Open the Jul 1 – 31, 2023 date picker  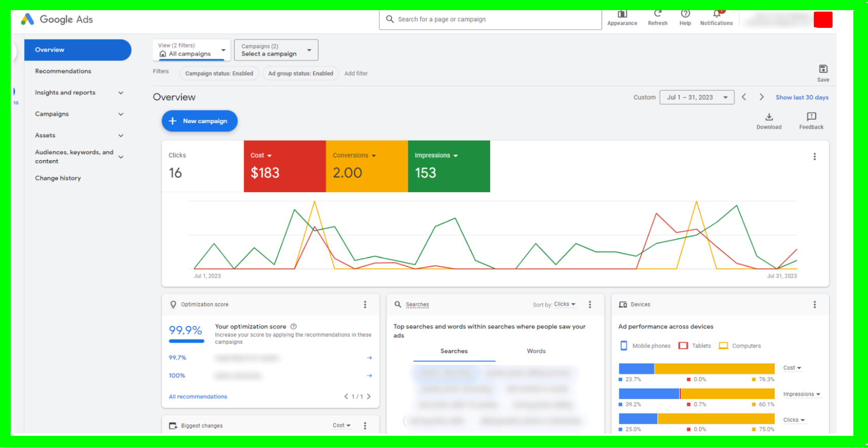pos(697,97)
